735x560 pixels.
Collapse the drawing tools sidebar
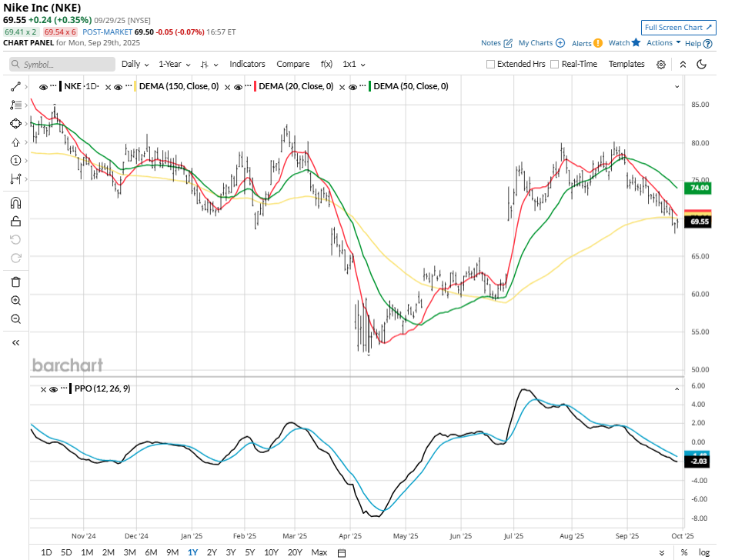(15, 342)
